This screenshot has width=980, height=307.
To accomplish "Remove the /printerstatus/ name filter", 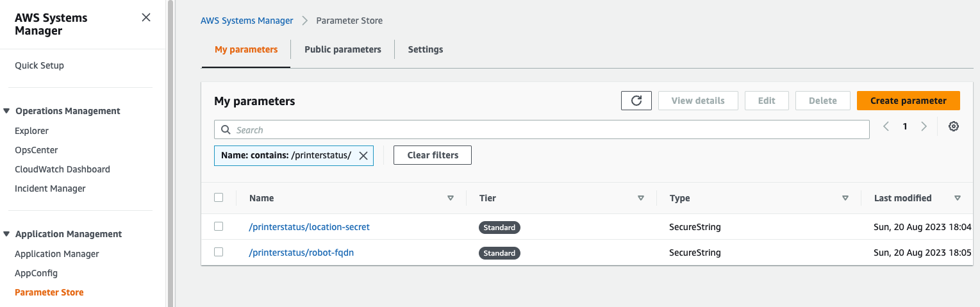I will pos(363,155).
